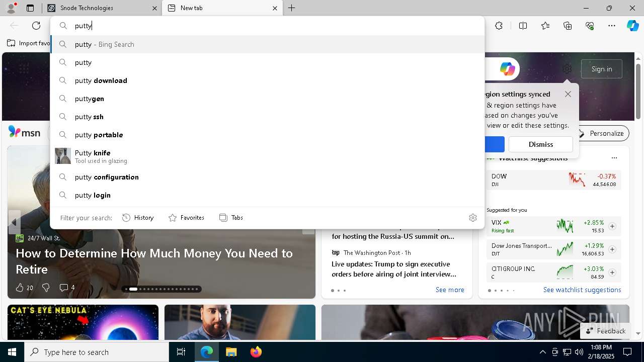This screenshot has height=362, width=644.
Task: Add CITIGROUP INC. to watchlist
Action: 612,273
